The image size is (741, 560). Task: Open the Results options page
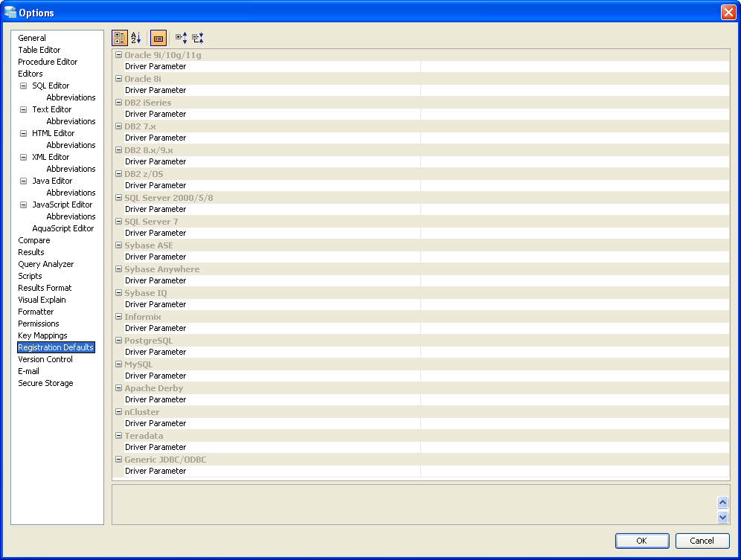(31, 252)
